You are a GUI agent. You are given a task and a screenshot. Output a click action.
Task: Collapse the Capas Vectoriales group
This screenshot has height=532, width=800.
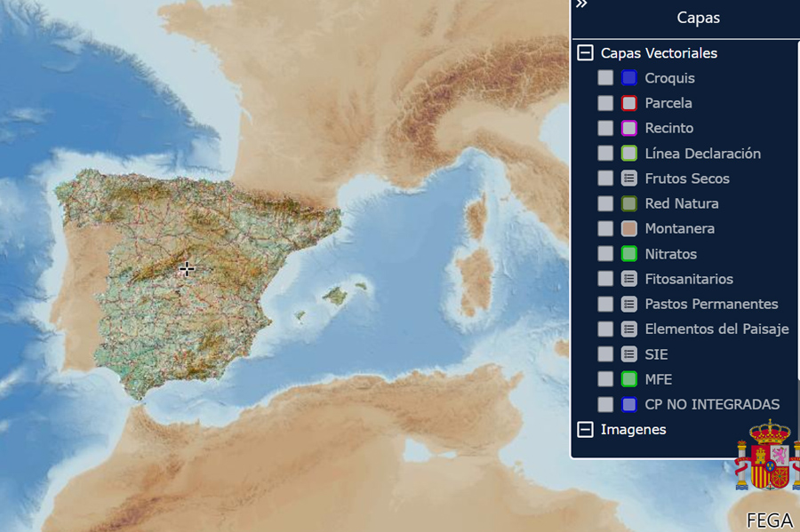pyautogui.click(x=585, y=53)
